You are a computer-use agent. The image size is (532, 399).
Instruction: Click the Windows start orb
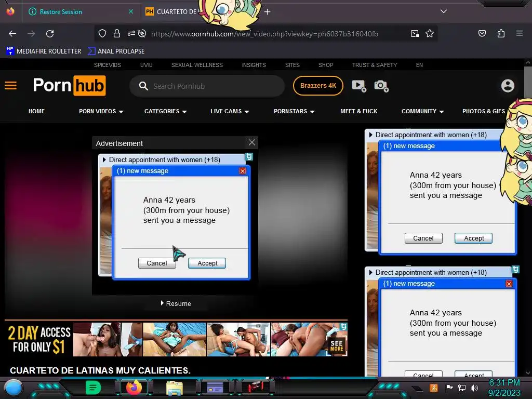[x=14, y=388]
